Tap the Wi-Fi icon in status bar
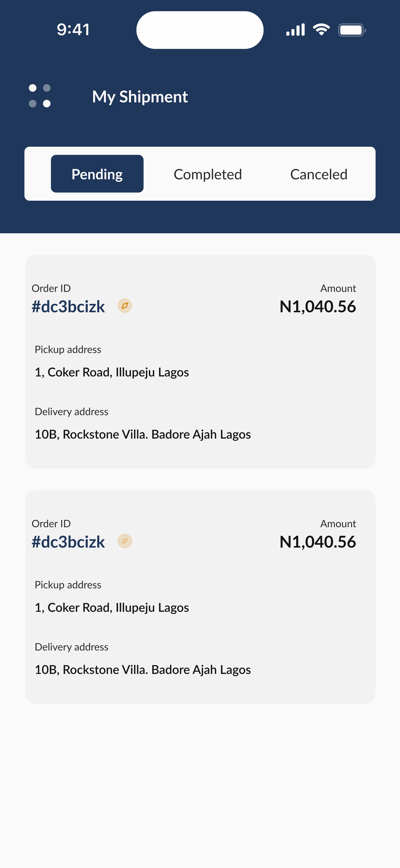The width and height of the screenshot is (400, 868). point(321,30)
